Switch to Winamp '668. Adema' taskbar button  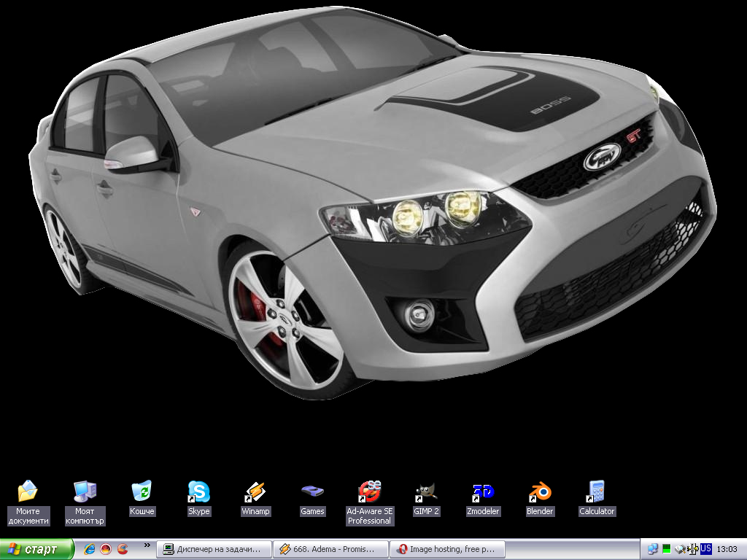pyautogui.click(x=330, y=549)
